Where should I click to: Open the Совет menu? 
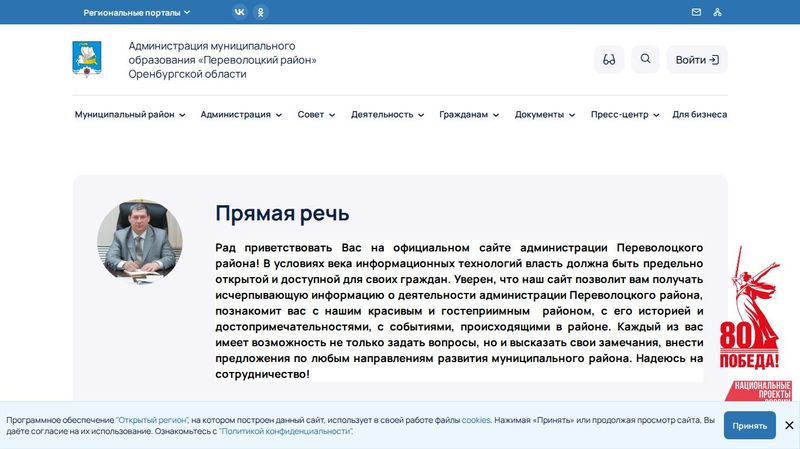click(x=316, y=114)
